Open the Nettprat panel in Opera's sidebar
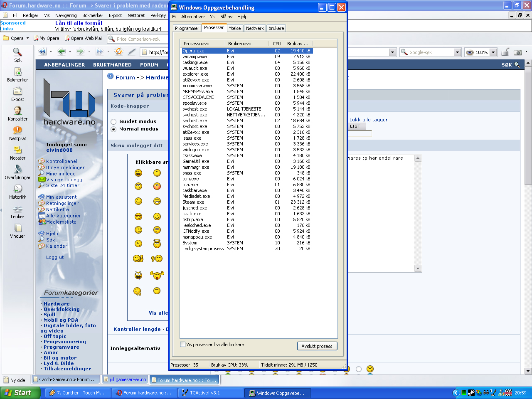This screenshot has height=399, width=532. click(x=17, y=133)
